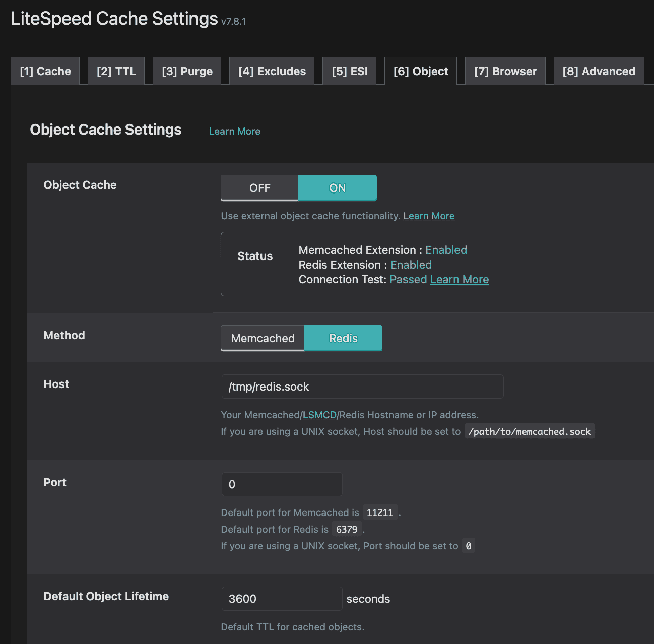Open Learn More after external object cache text
The height and width of the screenshot is (644, 654).
pyautogui.click(x=429, y=216)
